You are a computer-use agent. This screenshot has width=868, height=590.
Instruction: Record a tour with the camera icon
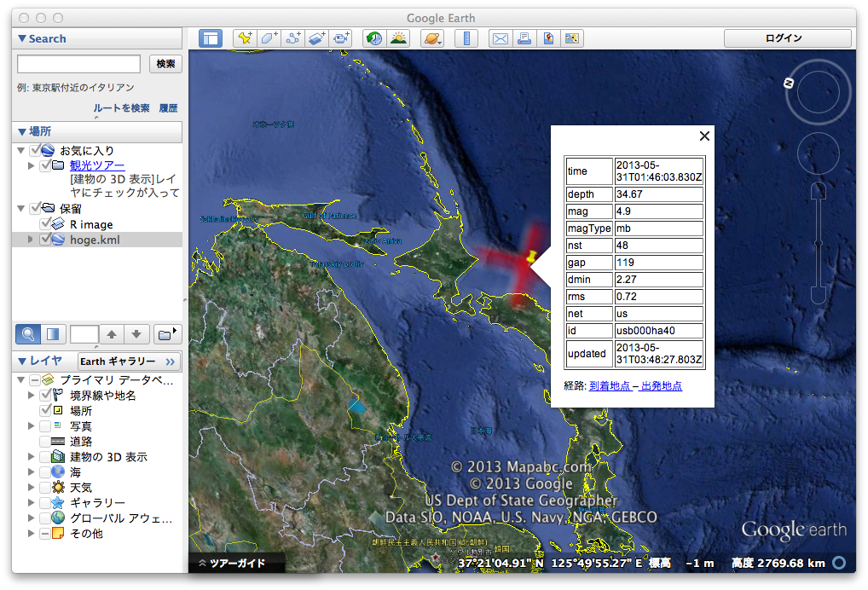[341, 38]
